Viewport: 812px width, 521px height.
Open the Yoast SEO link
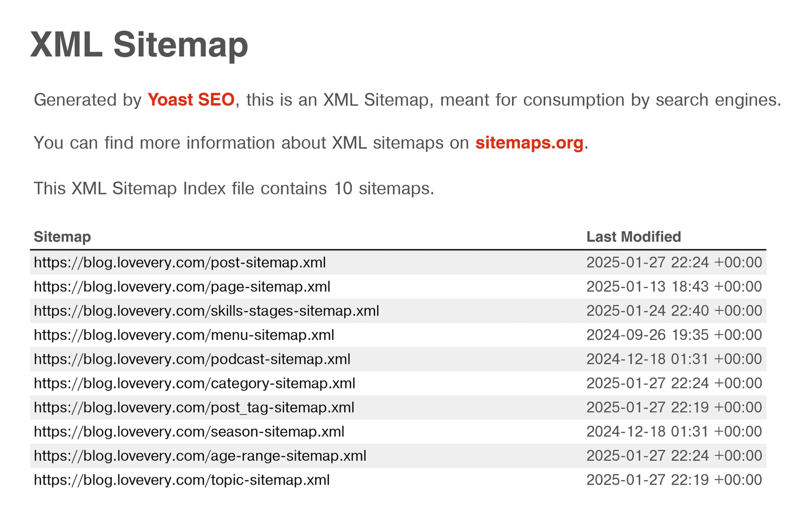pyautogui.click(x=191, y=100)
